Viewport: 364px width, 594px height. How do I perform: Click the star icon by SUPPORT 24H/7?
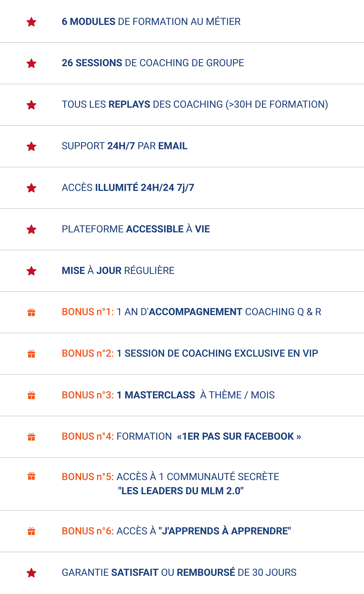(31, 146)
